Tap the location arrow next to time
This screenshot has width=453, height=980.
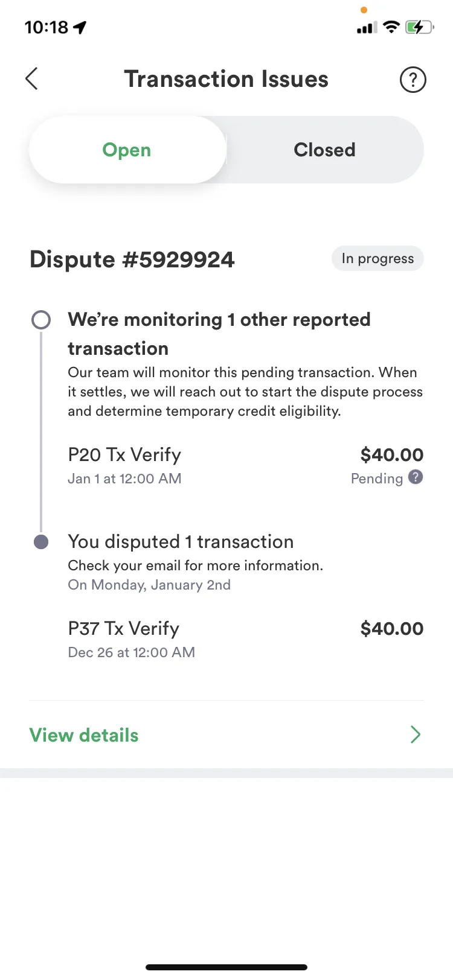(x=80, y=27)
